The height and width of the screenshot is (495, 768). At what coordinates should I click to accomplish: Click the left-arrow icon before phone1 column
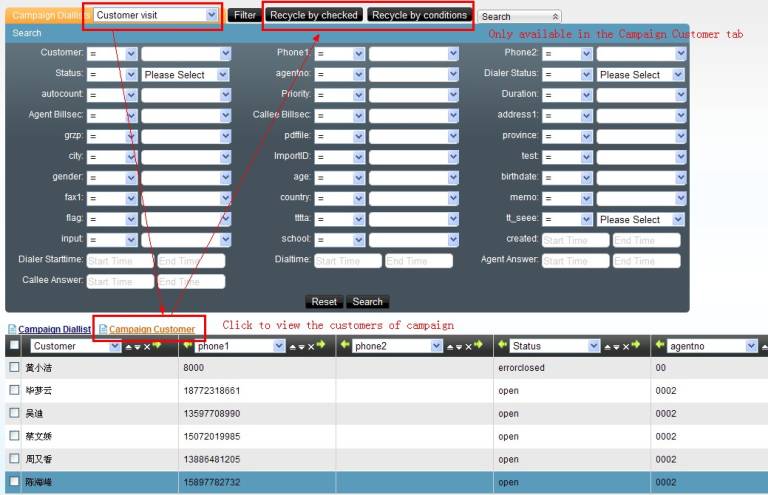pyautogui.click(x=187, y=345)
